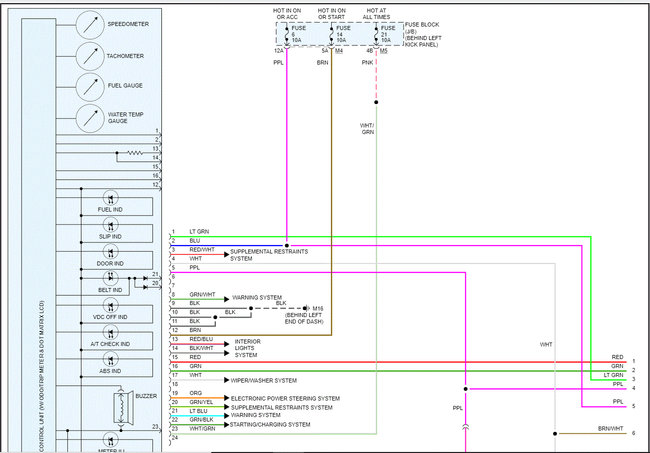Select the LED symbol above DOOR IND
This screenshot has height=453, width=650.
coord(111,252)
